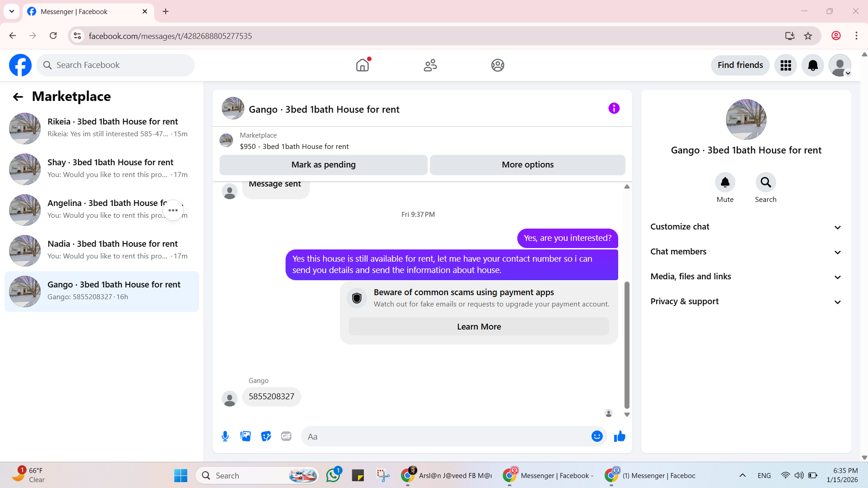This screenshot has width=868, height=488.
Task: Click Find friends button
Action: pos(740,65)
